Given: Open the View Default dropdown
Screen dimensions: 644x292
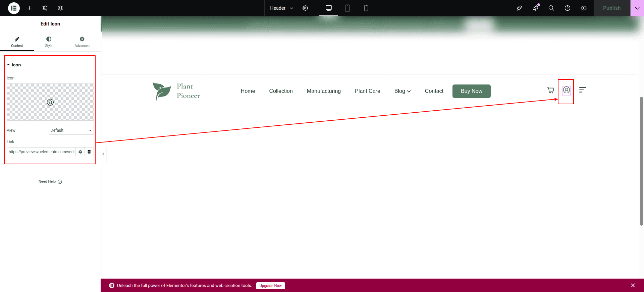Looking at the screenshot, I should click(x=71, y=130).
